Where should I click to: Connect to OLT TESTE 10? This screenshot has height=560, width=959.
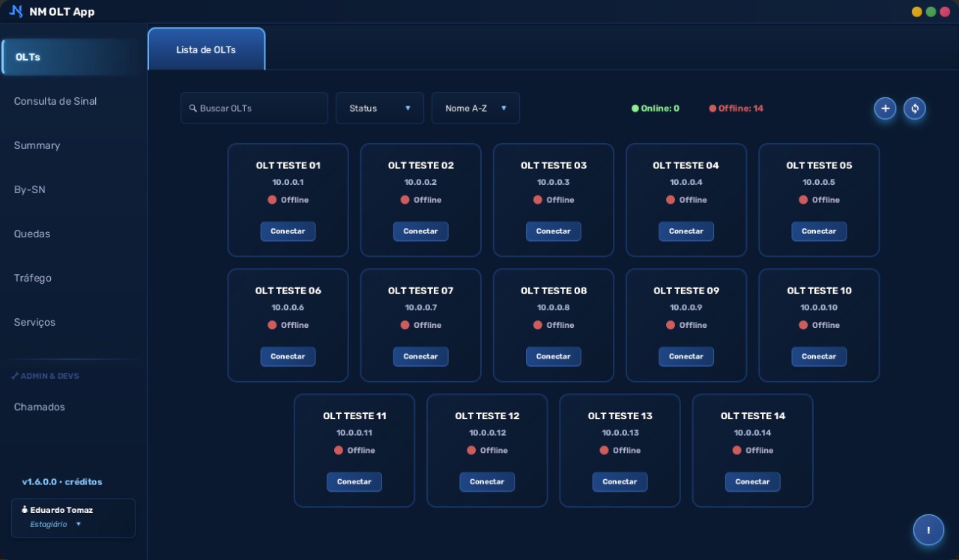coord(819,356)
